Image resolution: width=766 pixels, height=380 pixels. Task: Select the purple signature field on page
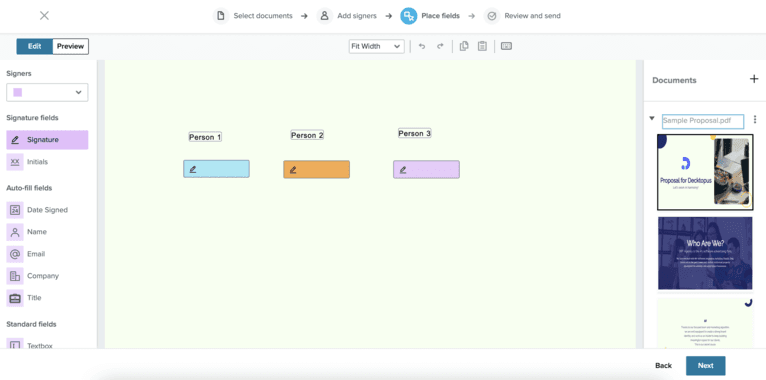point(426,169)
